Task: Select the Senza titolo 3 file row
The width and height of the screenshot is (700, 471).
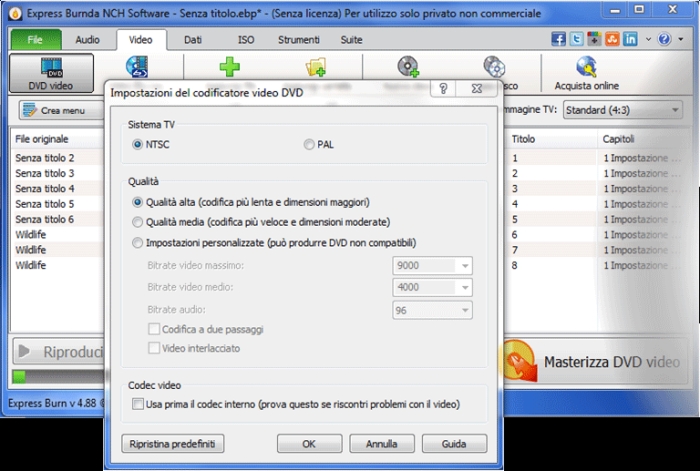Action: (58, 173)
